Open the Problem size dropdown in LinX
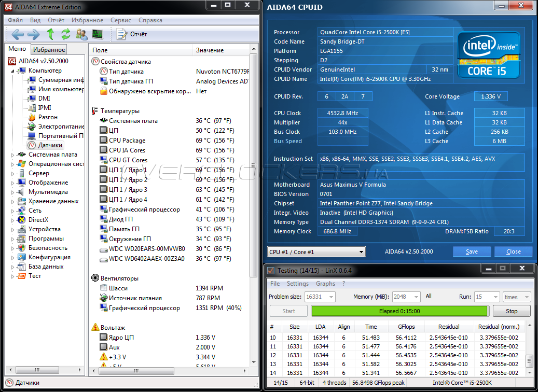538x392 pixels. click(x=320, y=297)
